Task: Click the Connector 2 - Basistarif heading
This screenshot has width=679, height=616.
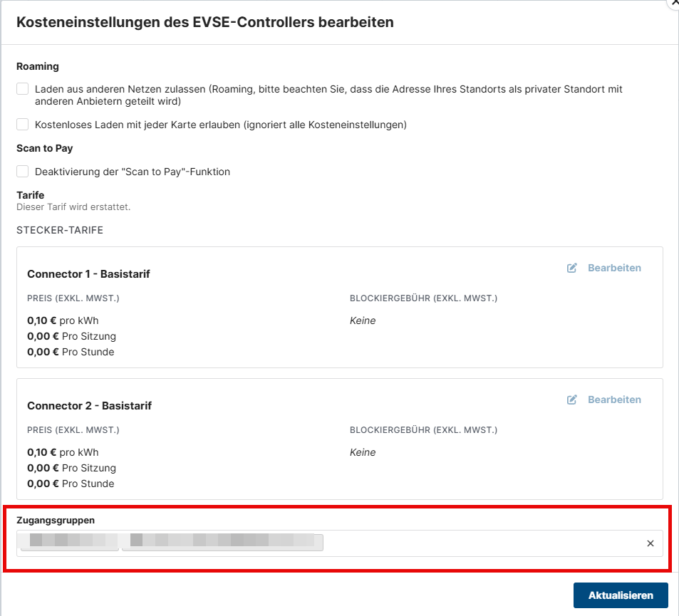Action: pyautogui.click(x=89, y=405)
